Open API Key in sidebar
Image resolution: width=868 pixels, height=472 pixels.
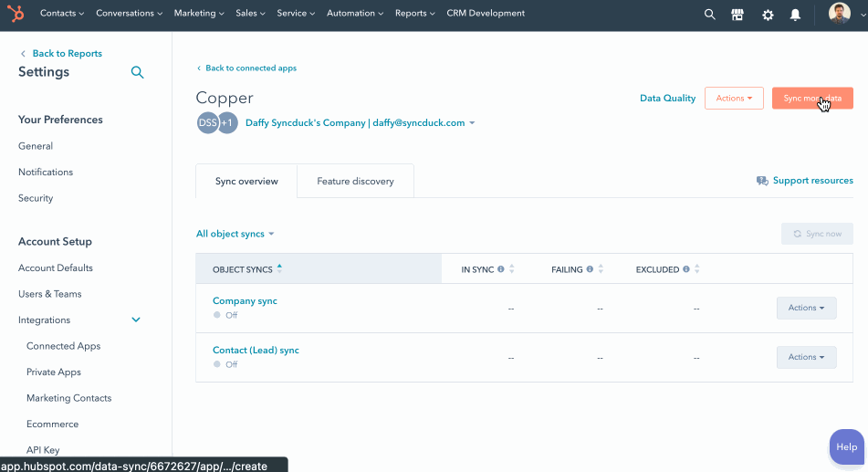point(43,450)
